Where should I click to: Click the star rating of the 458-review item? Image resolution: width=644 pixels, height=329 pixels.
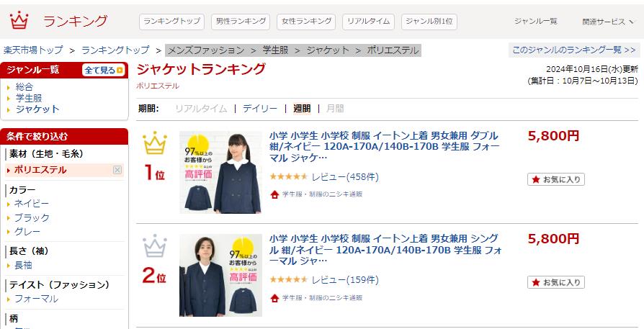tap(288, 177)
